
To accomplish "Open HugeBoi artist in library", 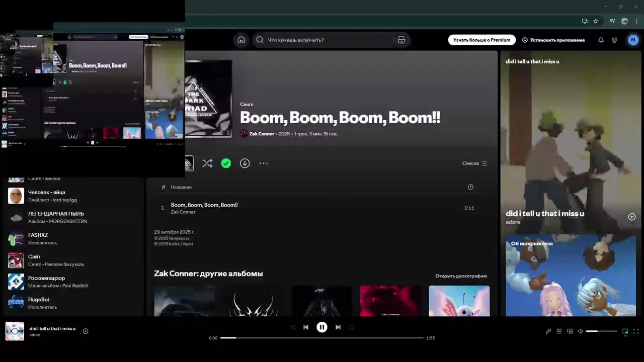I will point(73,303).
